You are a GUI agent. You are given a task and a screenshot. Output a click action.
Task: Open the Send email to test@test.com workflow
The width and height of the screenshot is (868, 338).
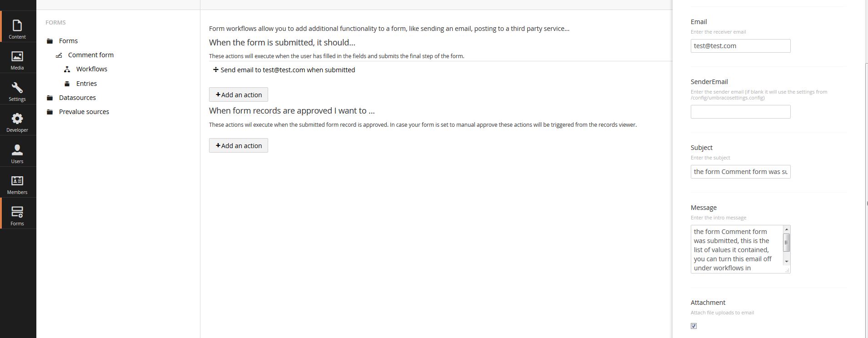(288, 70)
